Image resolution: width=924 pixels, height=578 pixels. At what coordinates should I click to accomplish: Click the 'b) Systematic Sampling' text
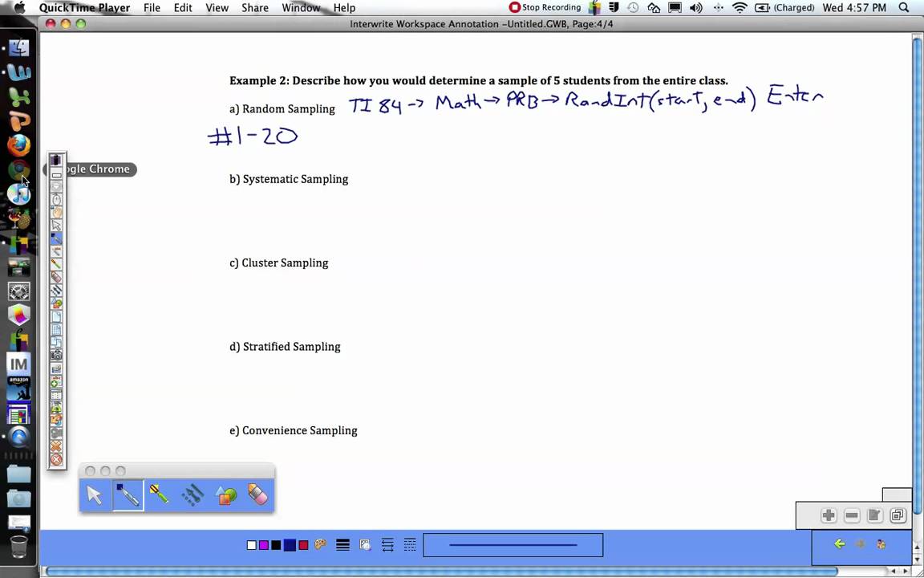point(289,179)
